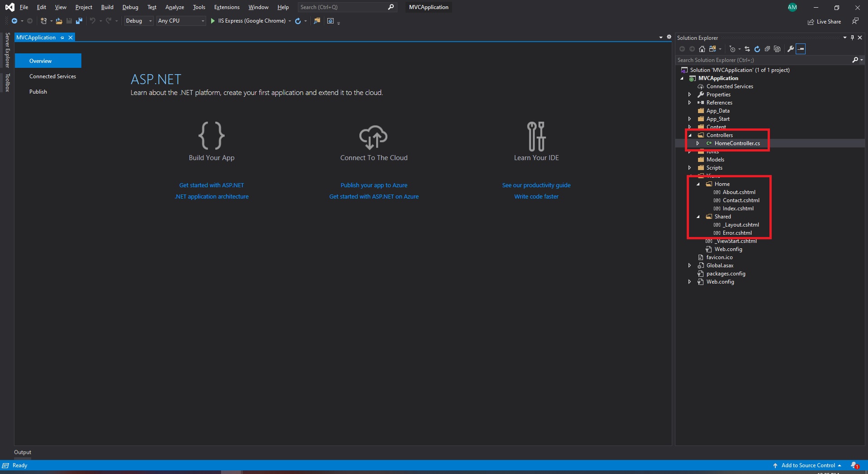
Task: Open the Solution Explorer window options dropdown
Action: click(x=844, y=38)
